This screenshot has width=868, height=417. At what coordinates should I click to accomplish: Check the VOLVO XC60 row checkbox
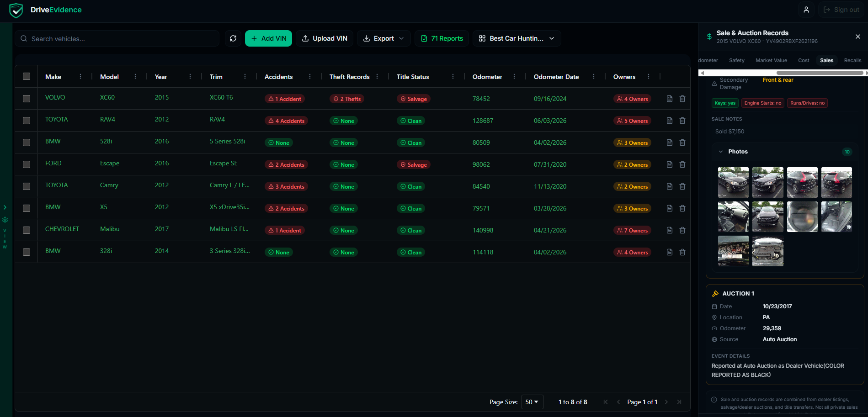(27, 99)
